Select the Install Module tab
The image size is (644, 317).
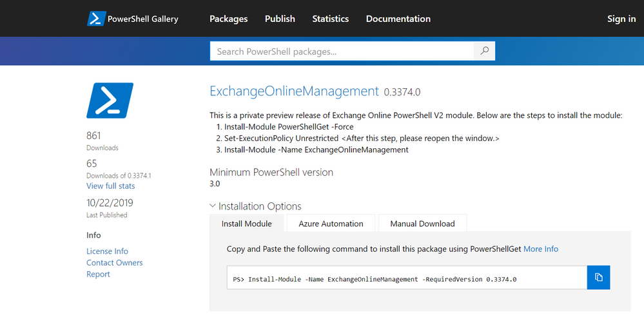(x=246, y=224)
